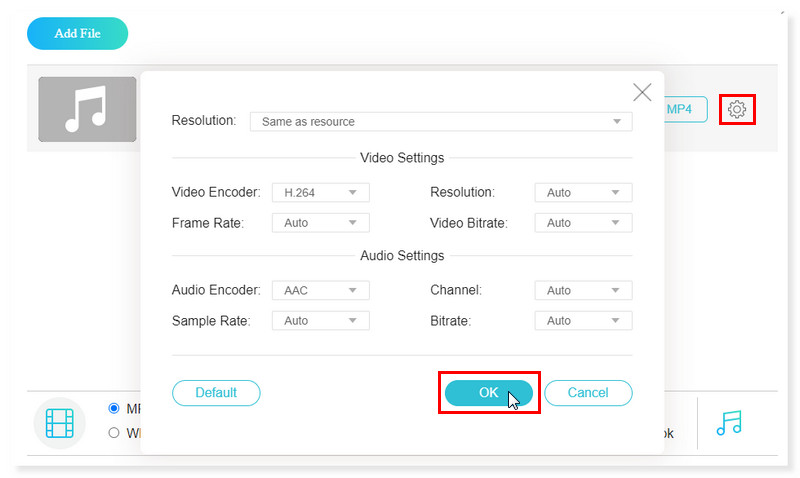The image size is (800, 478).
Task: Click the music file thumbnail
Action: [x=87, y=109]
